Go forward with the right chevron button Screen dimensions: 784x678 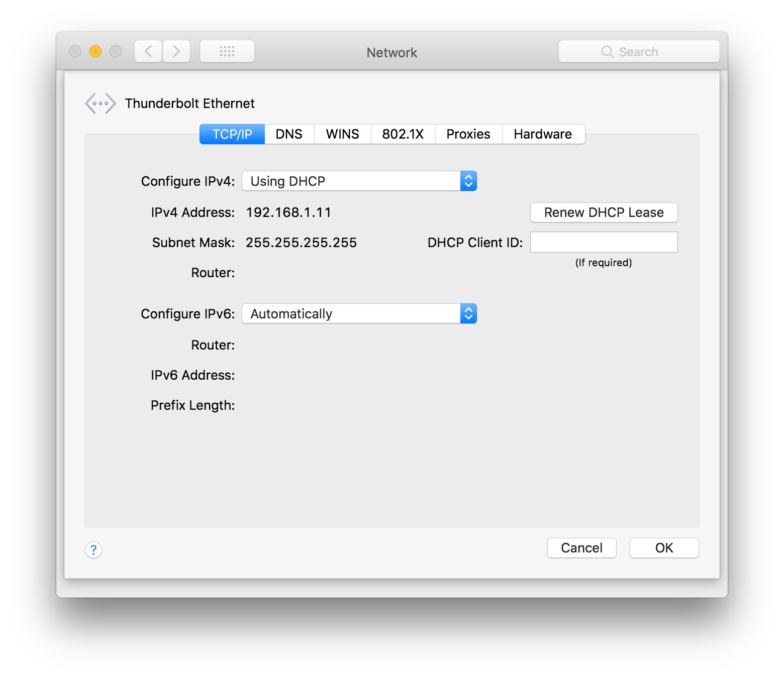pos(176,51)
